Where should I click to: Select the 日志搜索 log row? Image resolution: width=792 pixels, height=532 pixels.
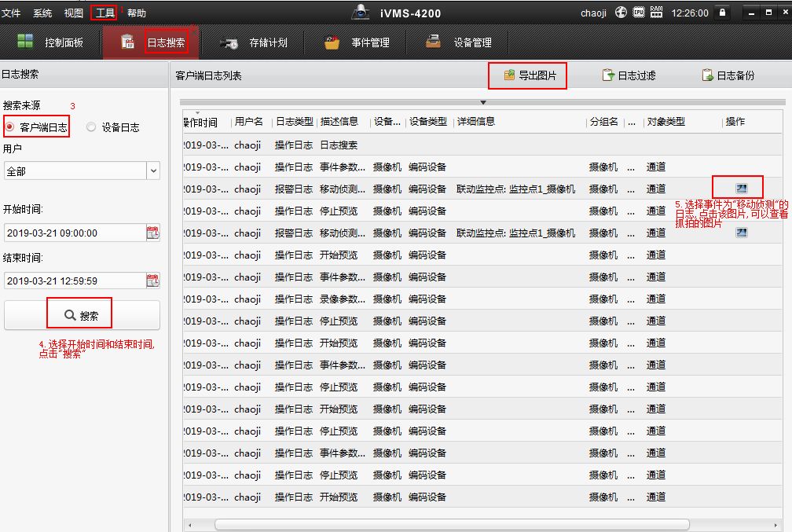[482, 145]
